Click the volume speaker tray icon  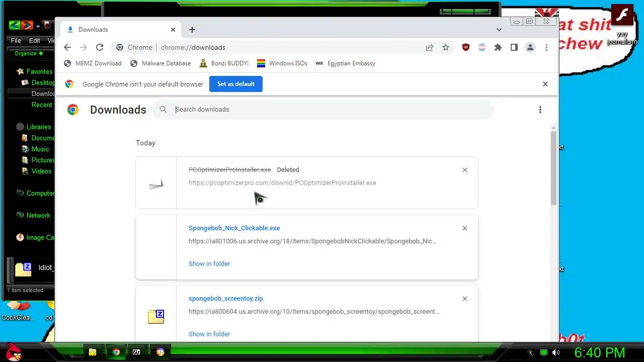(555, 352)
